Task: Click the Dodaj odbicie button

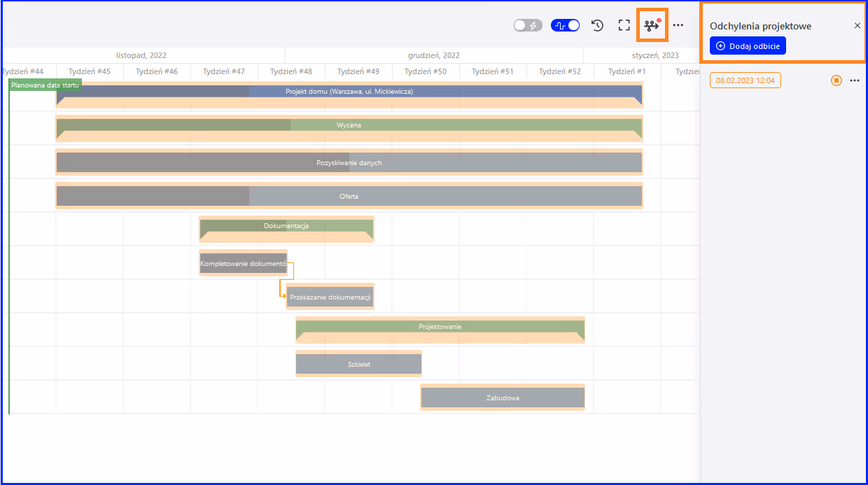Action: click(x=748, y=45)
